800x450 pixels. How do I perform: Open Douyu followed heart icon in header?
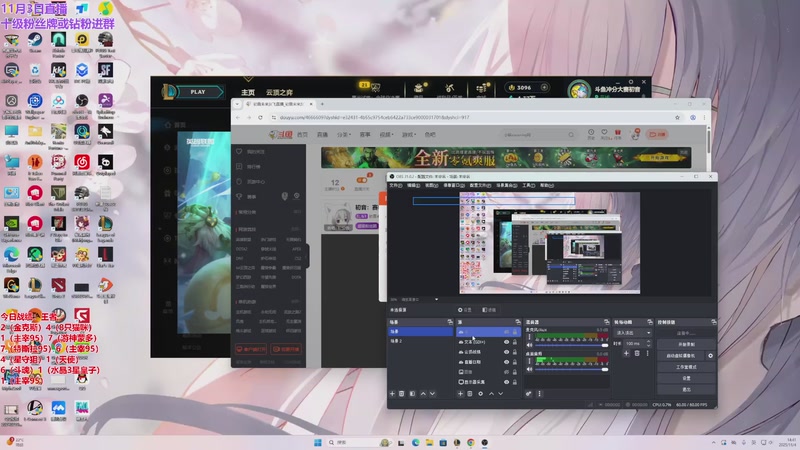tap(604, 133)
